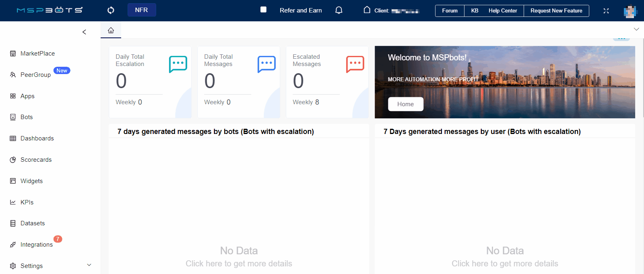Click the Escalated Messages count

tap(298, 81)
